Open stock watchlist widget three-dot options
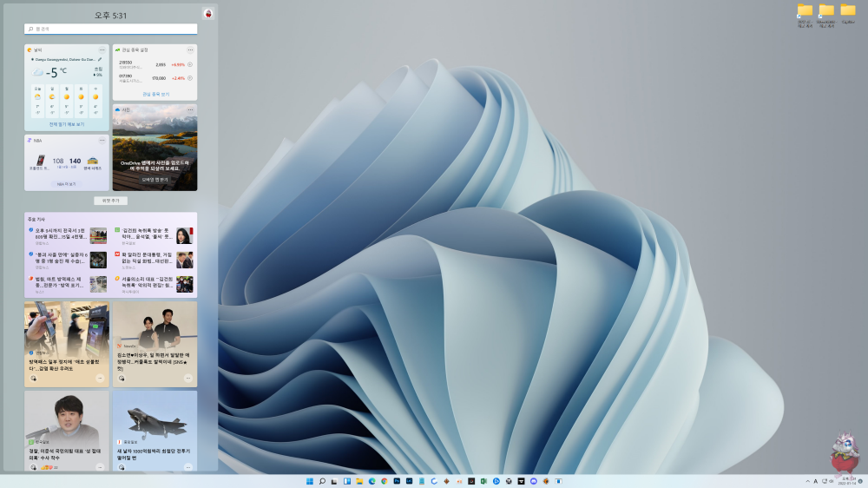Image resolution: width=868 pixels, height=488 pixels. [190, 49]
